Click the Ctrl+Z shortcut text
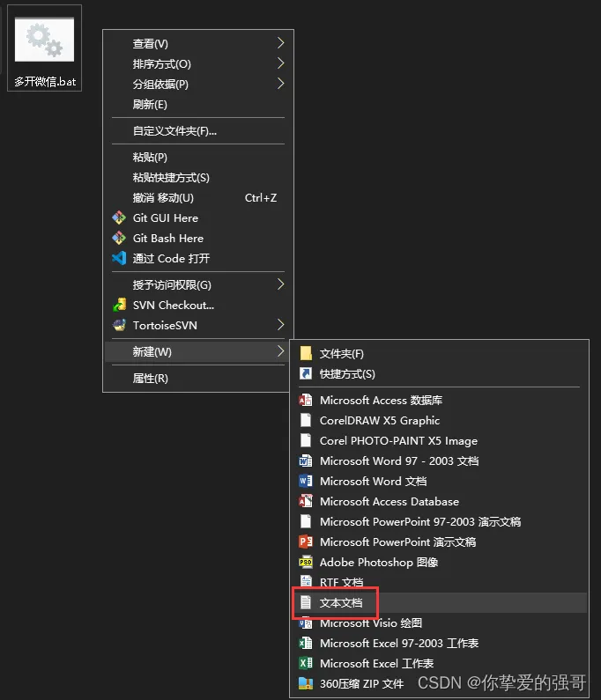Image resolution: width=601 pixels, height=700 pixels. [x=261, y=198]
